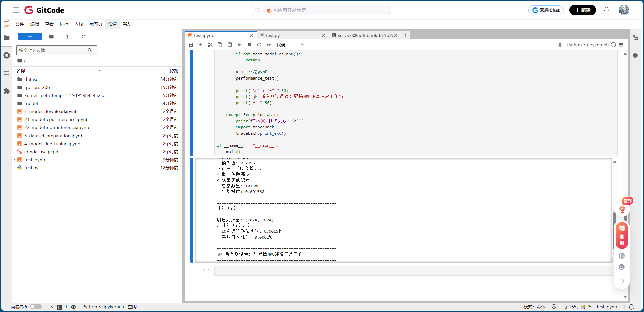The image size is (644, 312).
Task: Click the empty code cell at bottom
Action: pos(414,271)
